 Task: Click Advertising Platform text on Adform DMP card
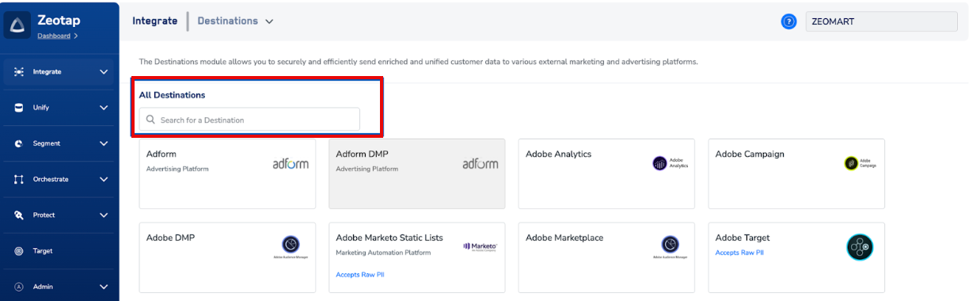pyautogui.click(x=367, y=169)
